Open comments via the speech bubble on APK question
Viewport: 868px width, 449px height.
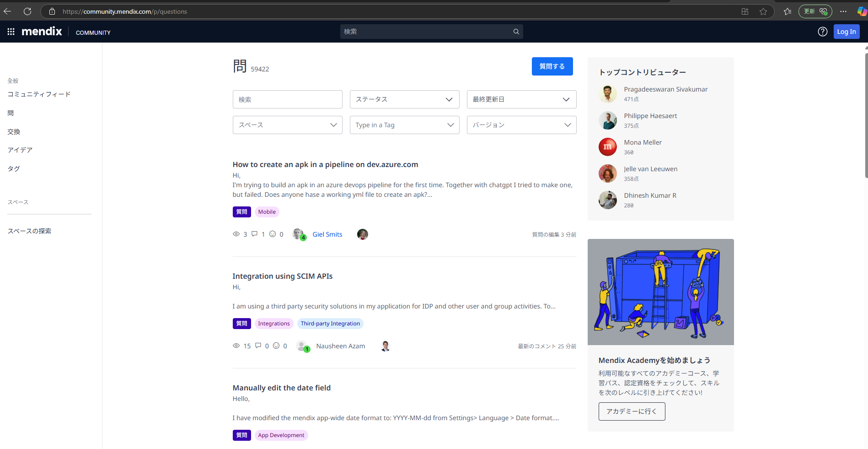pyautogui.click(x=254, y=234)
